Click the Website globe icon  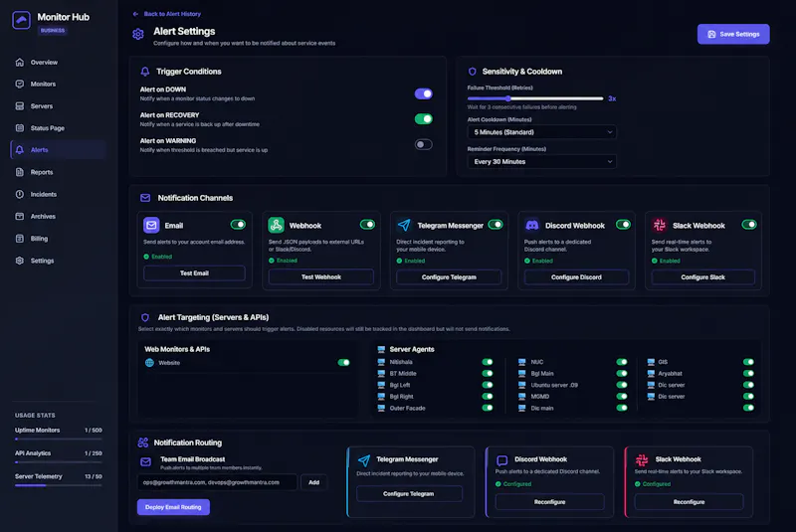[x=150, y=363]
